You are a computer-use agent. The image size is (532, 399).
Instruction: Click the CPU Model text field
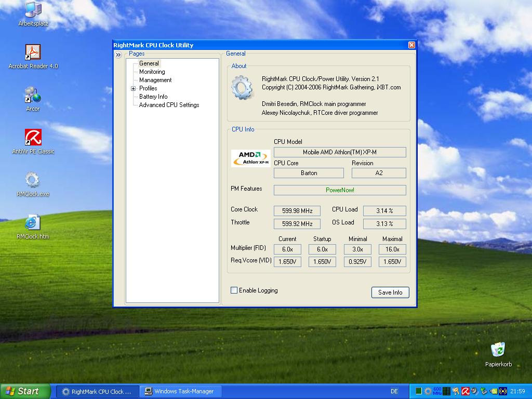[340, 152]
